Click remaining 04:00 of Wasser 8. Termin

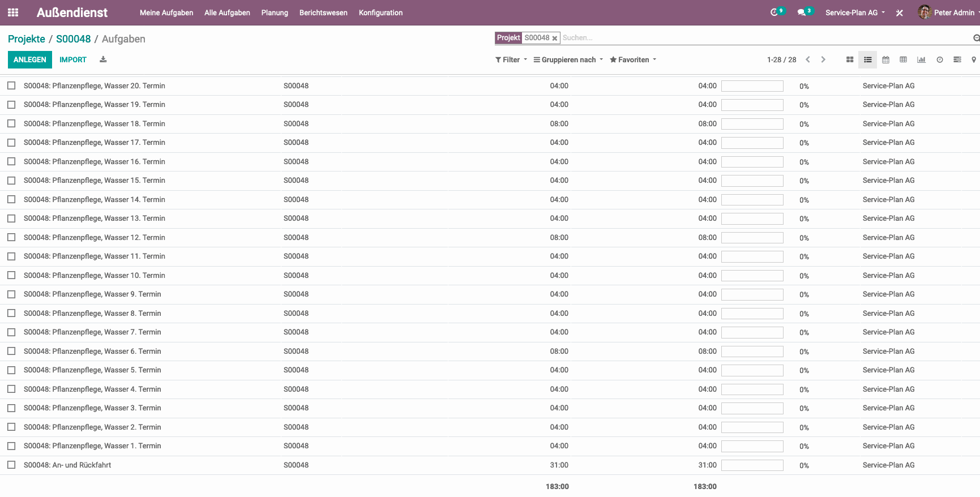click(707, 313)
